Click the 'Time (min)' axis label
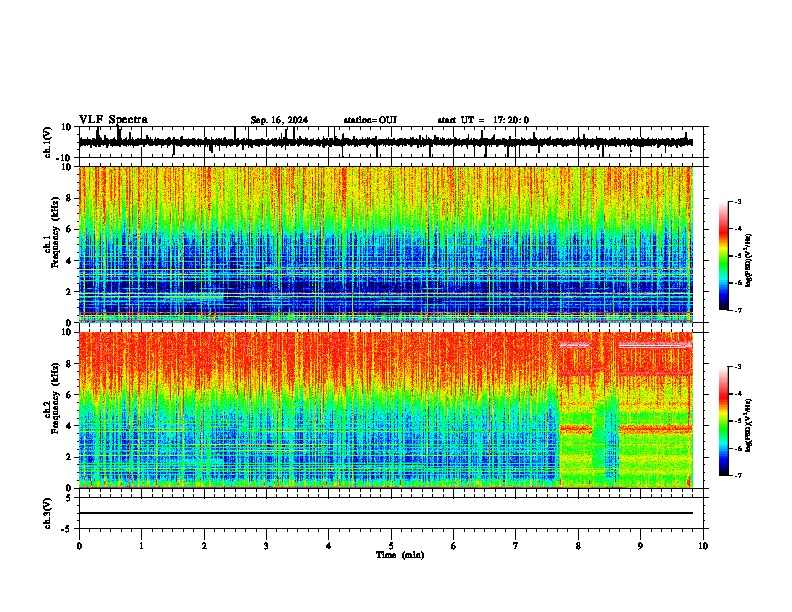 (400, 555)
